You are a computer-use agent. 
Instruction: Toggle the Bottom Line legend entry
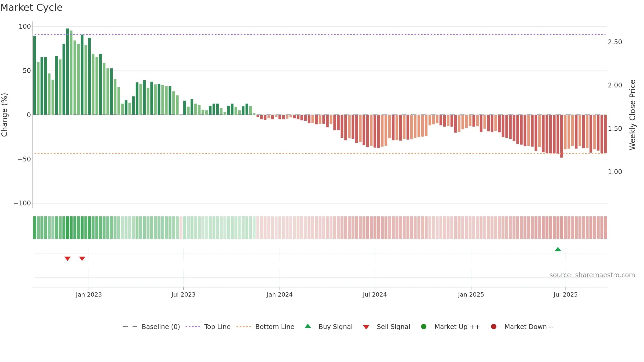pos(265,327)
